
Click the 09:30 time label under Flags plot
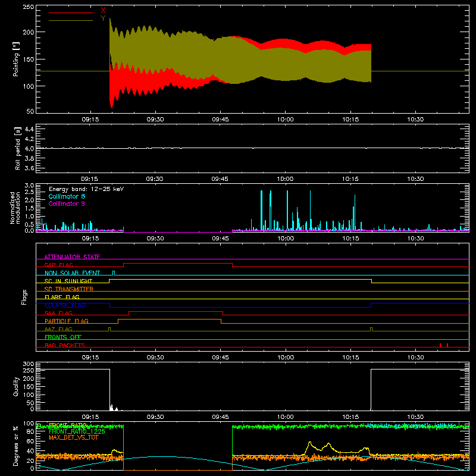[x=155, y=358]
